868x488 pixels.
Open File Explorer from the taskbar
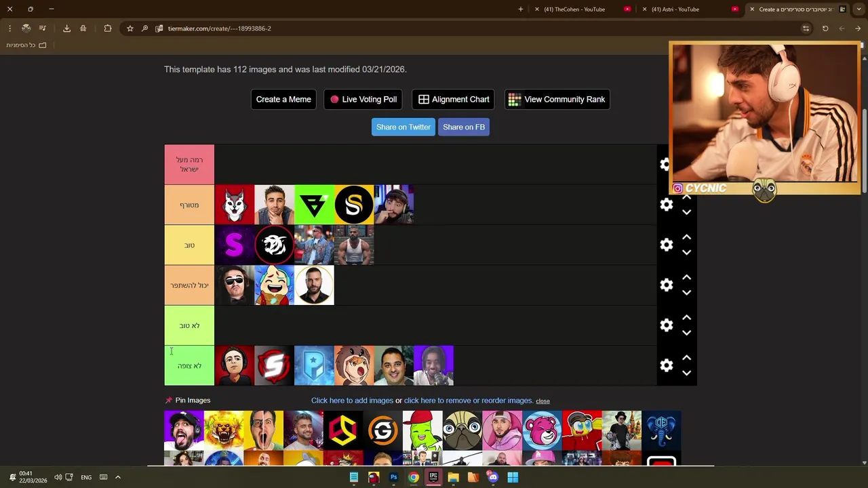453,477
